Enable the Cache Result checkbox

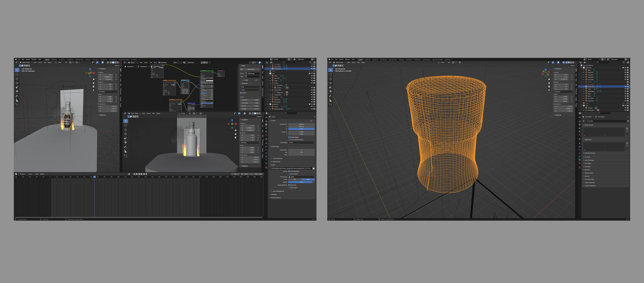pos(289,174)
